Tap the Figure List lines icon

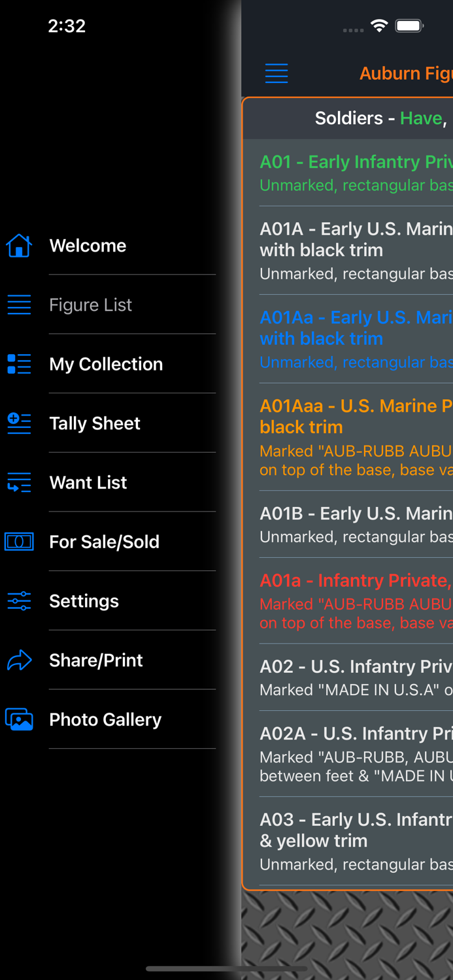pyautogui.click(x=19, y=304)
